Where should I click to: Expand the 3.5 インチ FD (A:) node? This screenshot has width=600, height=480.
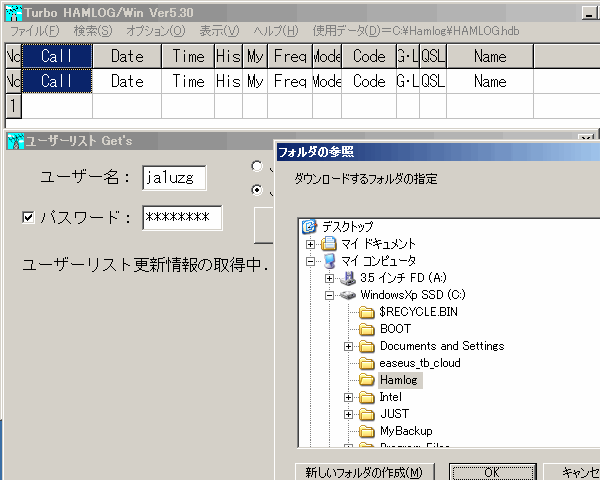click(329, 278)
